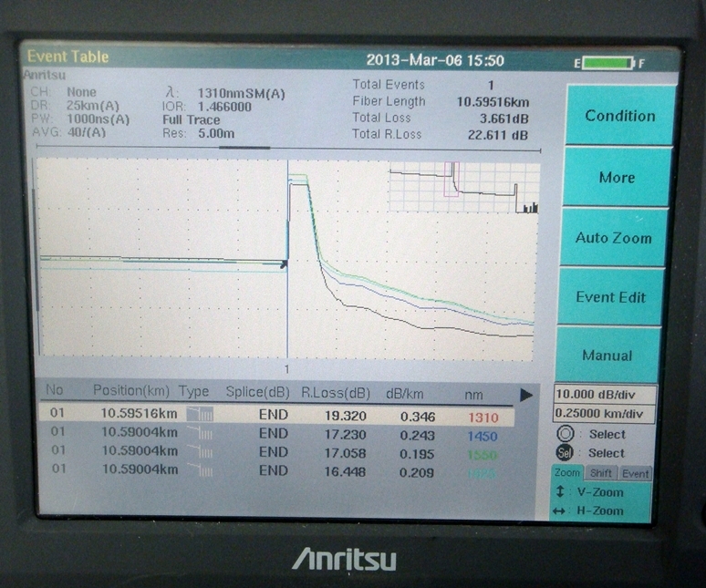Click the END event type icon in the 1310 row

pos(200,414)
